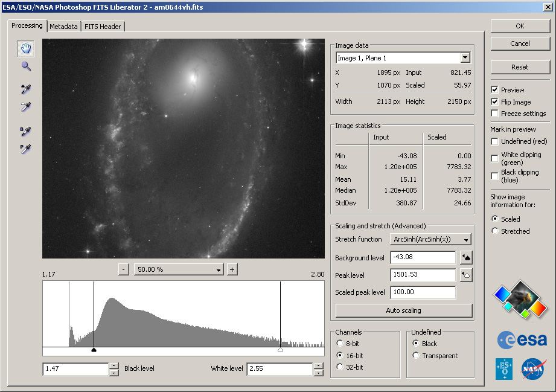The image size is (556, 392).
Task: Click the FITS Liberator logo
Action: point(520,298)
